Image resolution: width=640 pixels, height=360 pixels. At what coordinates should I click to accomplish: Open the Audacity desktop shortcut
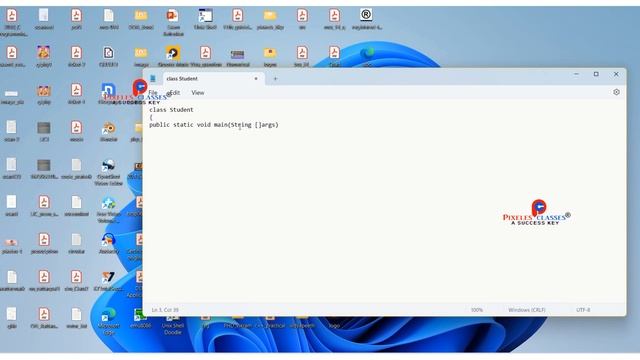tap(109, 244)
